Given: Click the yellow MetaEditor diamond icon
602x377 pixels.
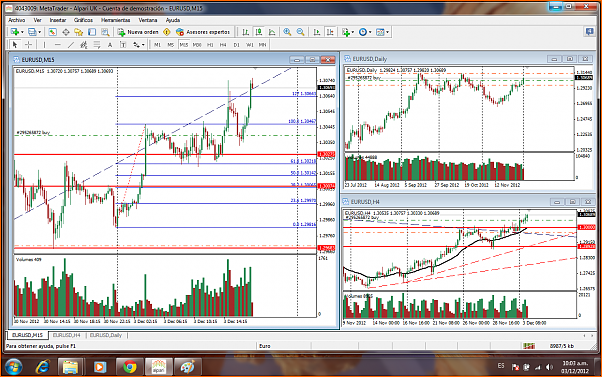Looking at the screenshot, I should pos(167,32).
